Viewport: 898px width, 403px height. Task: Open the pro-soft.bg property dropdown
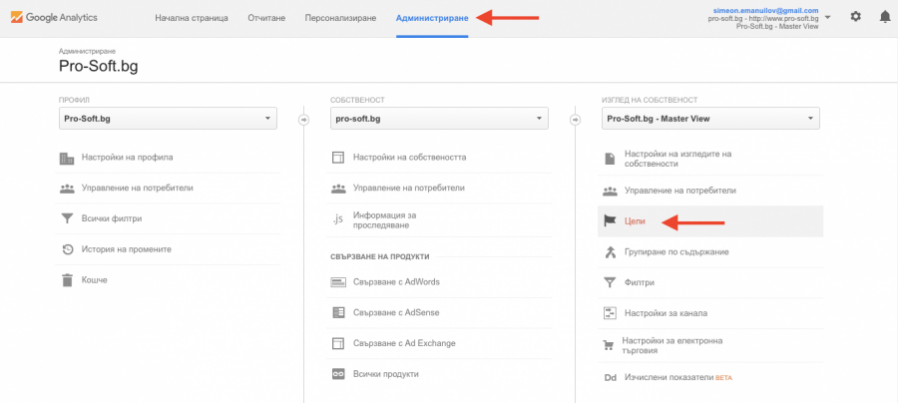coord(439,118)
